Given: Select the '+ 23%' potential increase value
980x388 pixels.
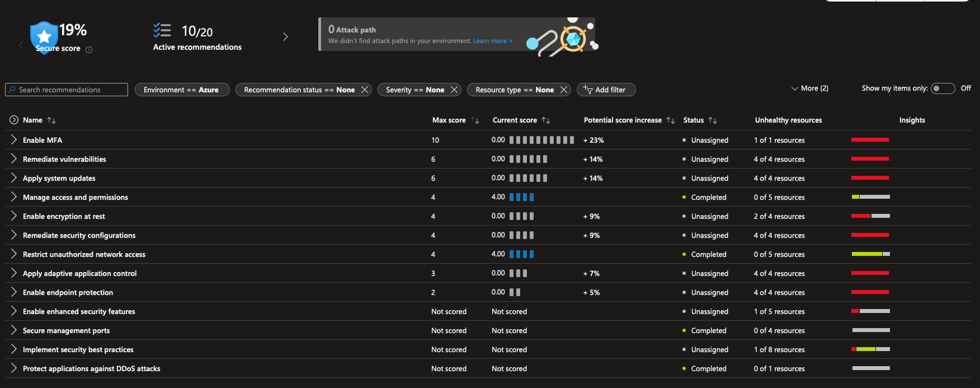Looking at the screenshot, I should 593,140.
